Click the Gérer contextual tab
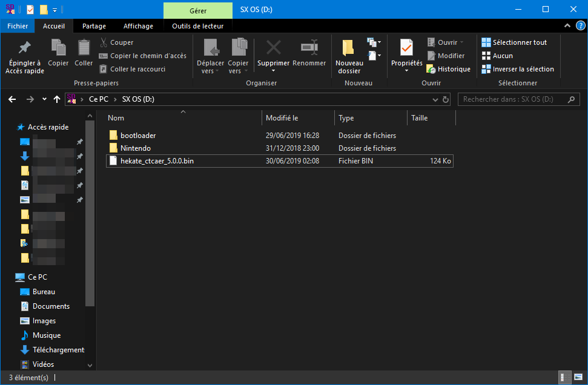The width and height of the screenshot is (588, 385). pyautogui.click(x=198, y=10)
